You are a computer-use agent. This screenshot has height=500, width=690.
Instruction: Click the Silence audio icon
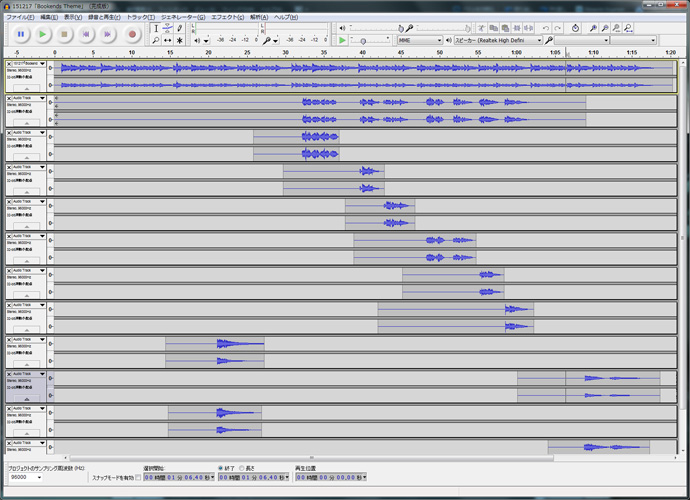529,28
